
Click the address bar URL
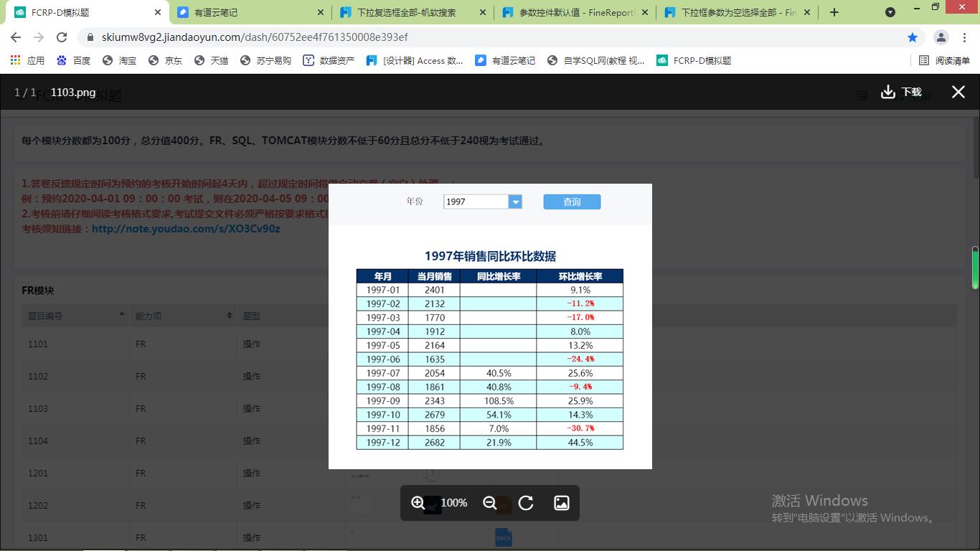click(x=255, y=37)
